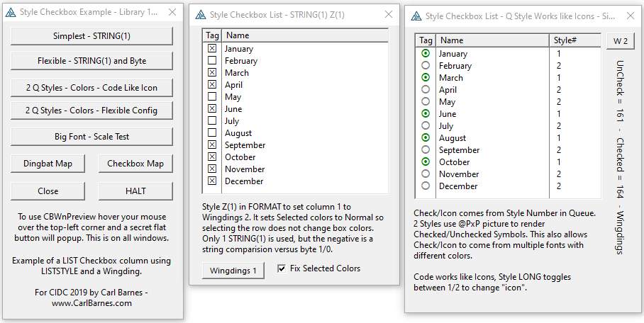Viewport: 644px width, 323px height.
Task: Launch the Big Font - Scale Test
Action: (x=92, y=136)
